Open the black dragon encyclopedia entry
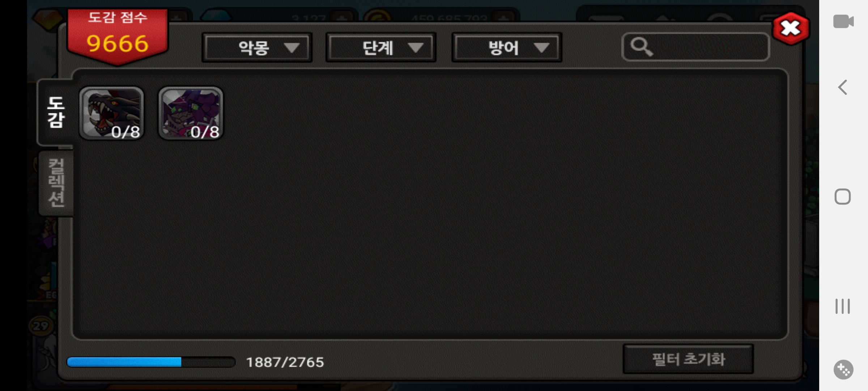This screenshot has width=868, height=391. 111,113
